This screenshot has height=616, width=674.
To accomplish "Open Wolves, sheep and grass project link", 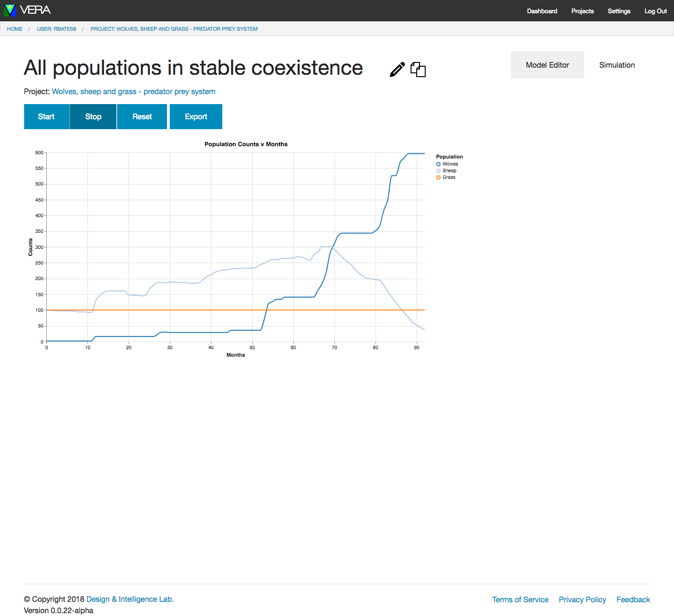I will 133,91.
